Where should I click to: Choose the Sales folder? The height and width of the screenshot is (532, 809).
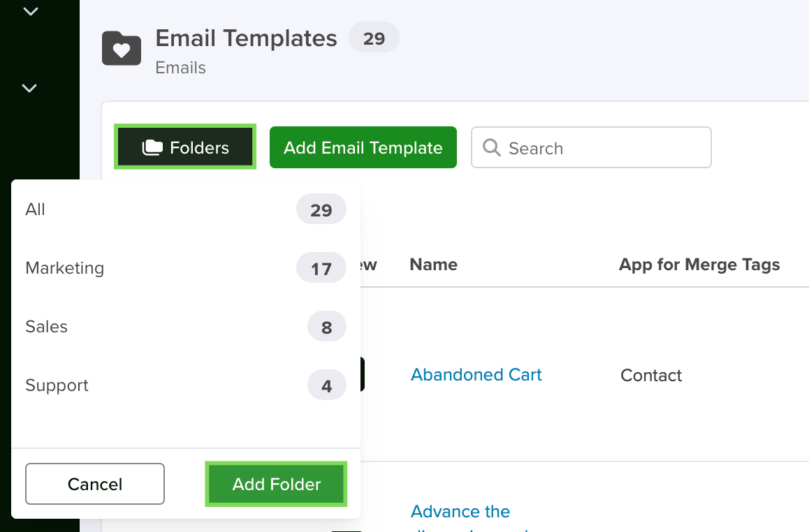coord(185,326)
